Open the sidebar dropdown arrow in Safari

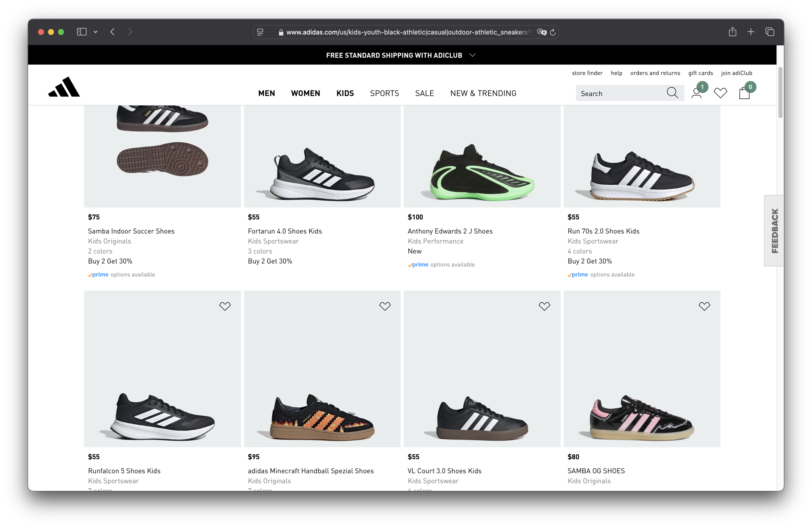coord(95,32)
